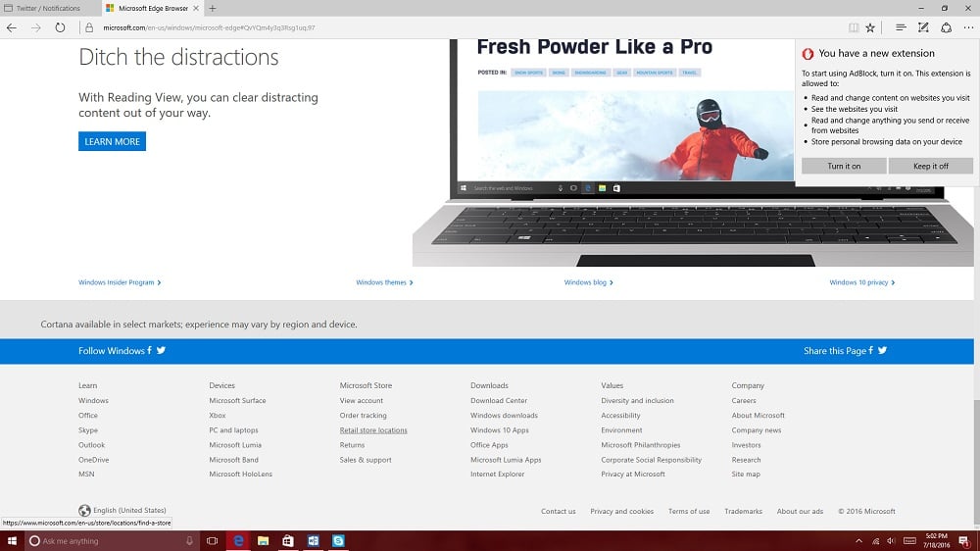Click the Cortana microphone icon
980x551 pixels.
(189, 541)
